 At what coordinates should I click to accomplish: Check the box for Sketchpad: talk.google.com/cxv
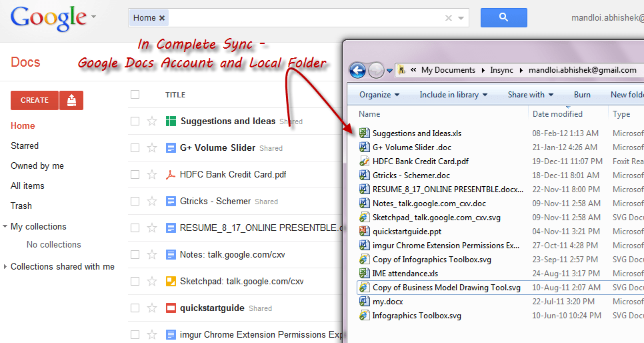point(135,282)
